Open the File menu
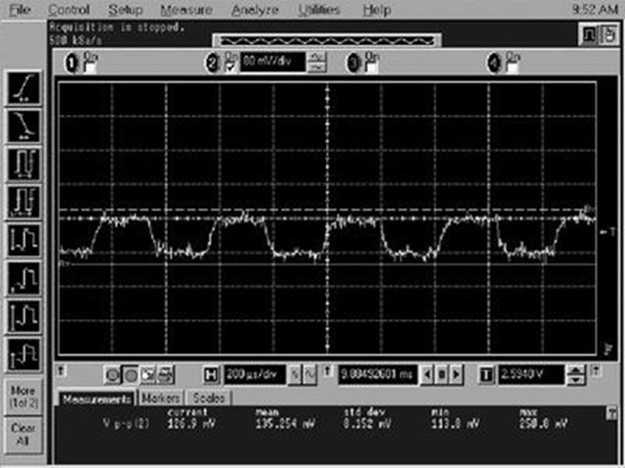The height and width of the screenshot is (468, 625). pyautogui.click(x=20, y=10)
